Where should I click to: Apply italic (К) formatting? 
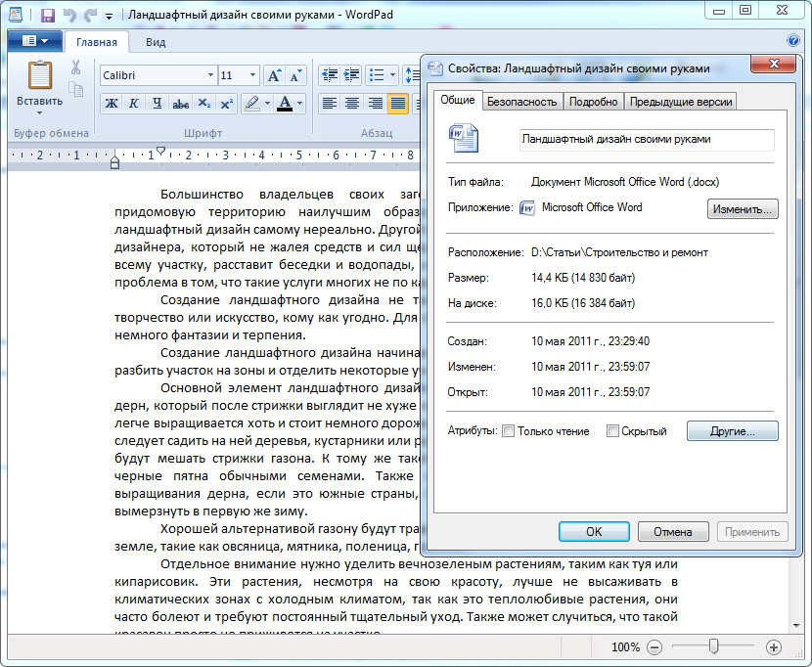(133, 104)
